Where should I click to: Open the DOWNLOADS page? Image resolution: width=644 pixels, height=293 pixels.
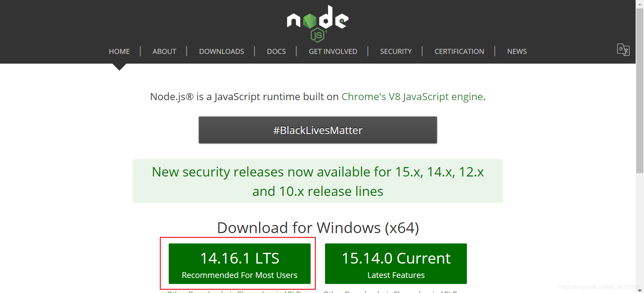click(x=222, y=52)
